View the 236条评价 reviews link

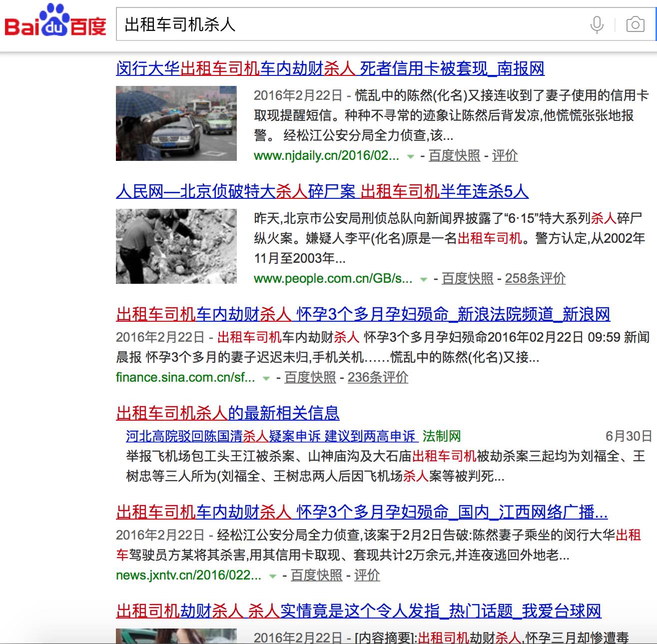(378, 378)
